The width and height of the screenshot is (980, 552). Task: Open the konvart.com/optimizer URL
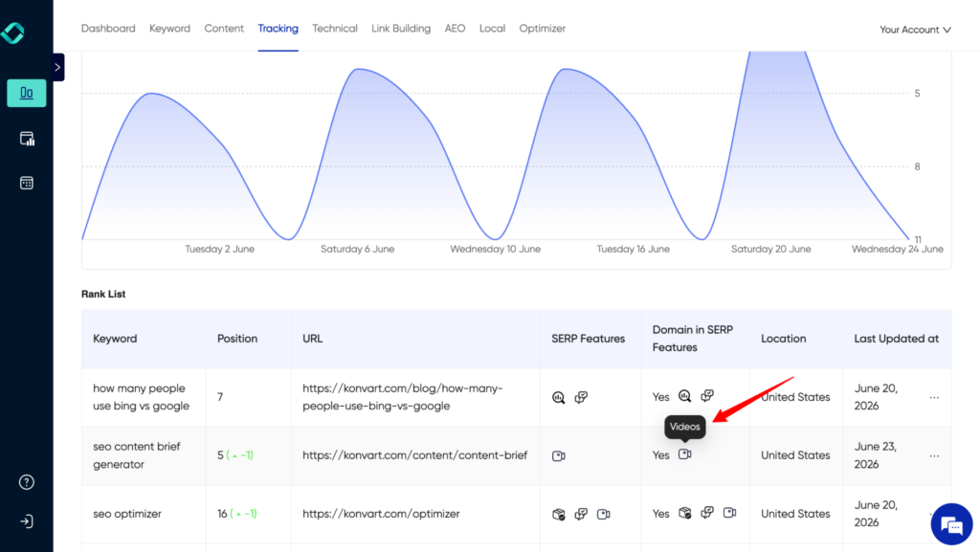pyautogui.click(x=381, y=514)
